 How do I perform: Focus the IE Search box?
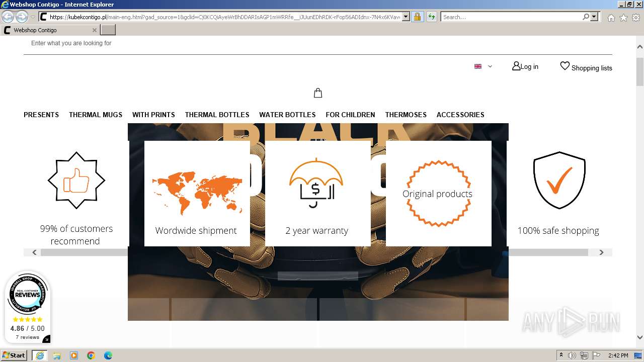(511, 17)
